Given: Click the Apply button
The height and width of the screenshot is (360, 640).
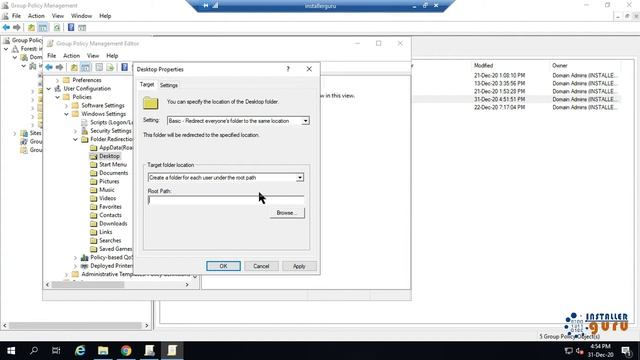Looking at the screenshot, I should (299, 266).
